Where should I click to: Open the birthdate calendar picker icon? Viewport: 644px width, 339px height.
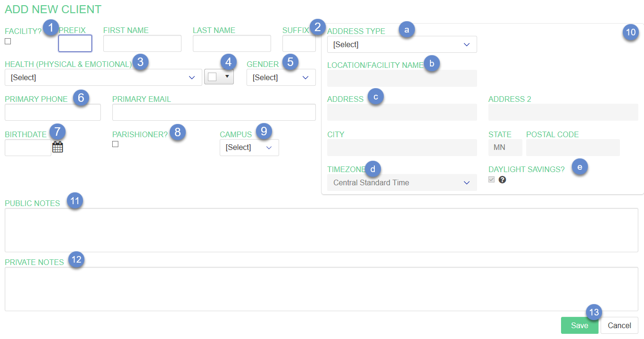58,147
